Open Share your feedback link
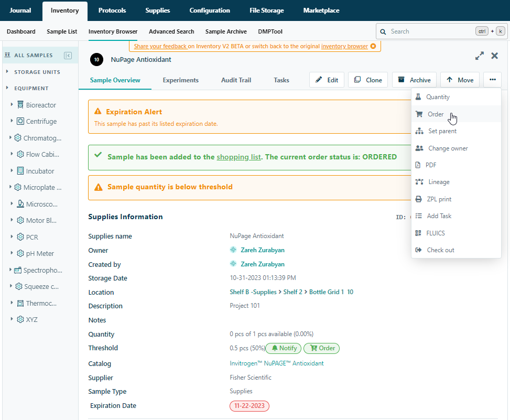Image resolution: width=510 pixels, height=420 pixels. coord(160,46)
